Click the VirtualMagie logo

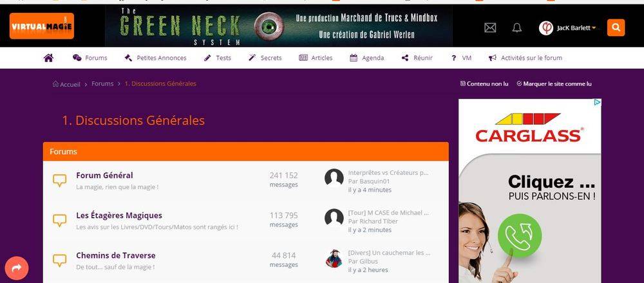pos(41,26)
